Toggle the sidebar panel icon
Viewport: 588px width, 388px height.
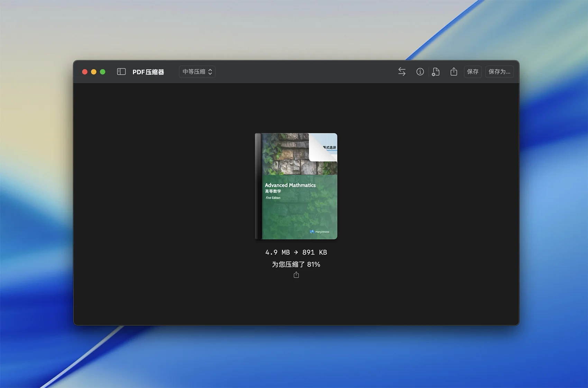click(x=121, y=72)
